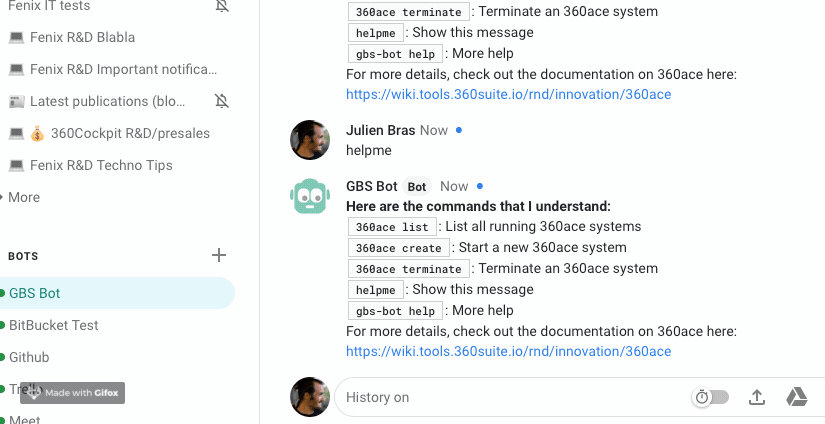Click the BOTS section header
Screen dimensions: 825x424
23,256
